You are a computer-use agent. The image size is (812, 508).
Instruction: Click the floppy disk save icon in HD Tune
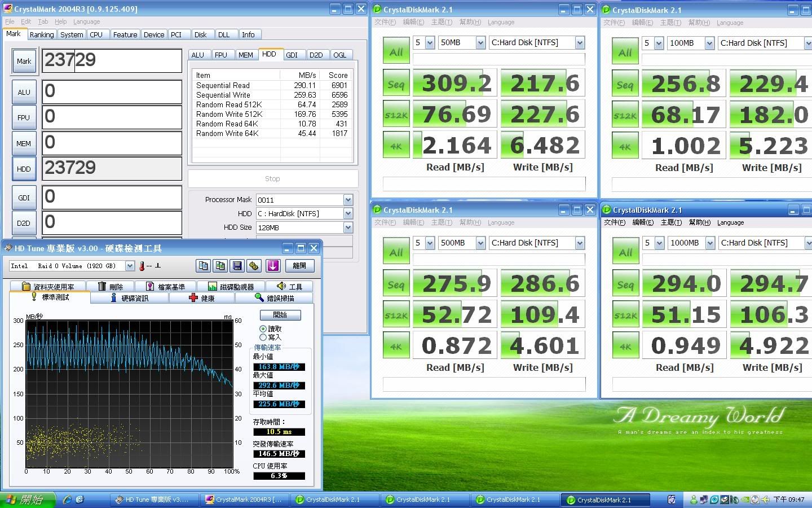237,266
